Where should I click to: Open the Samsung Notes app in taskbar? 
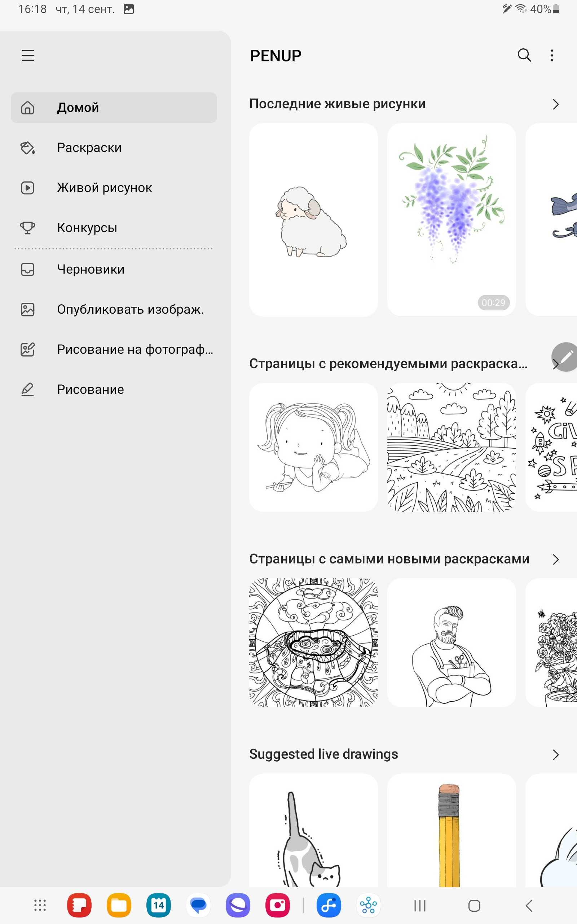point(79,905)
